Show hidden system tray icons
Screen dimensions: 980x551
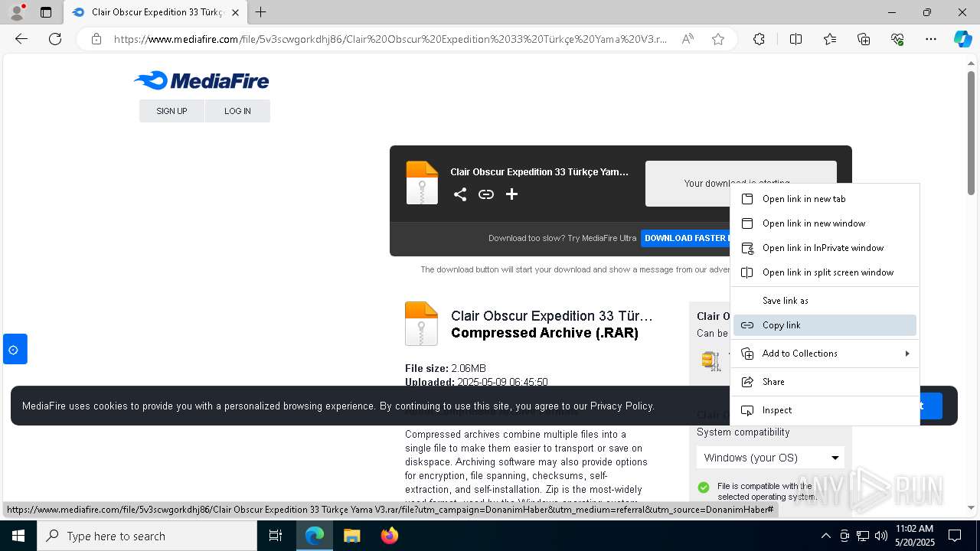(x=825, y=536)
